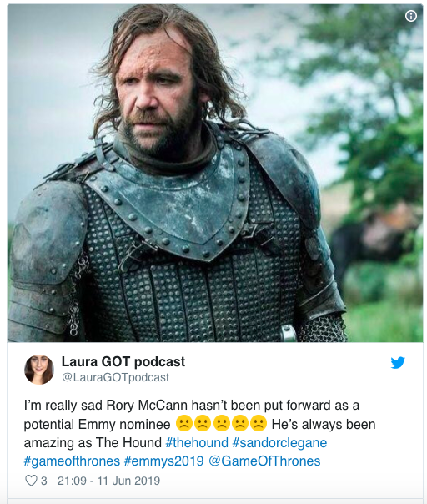Open the @GameOfThrones mention

pyautogui.click(x=264, y=461)
